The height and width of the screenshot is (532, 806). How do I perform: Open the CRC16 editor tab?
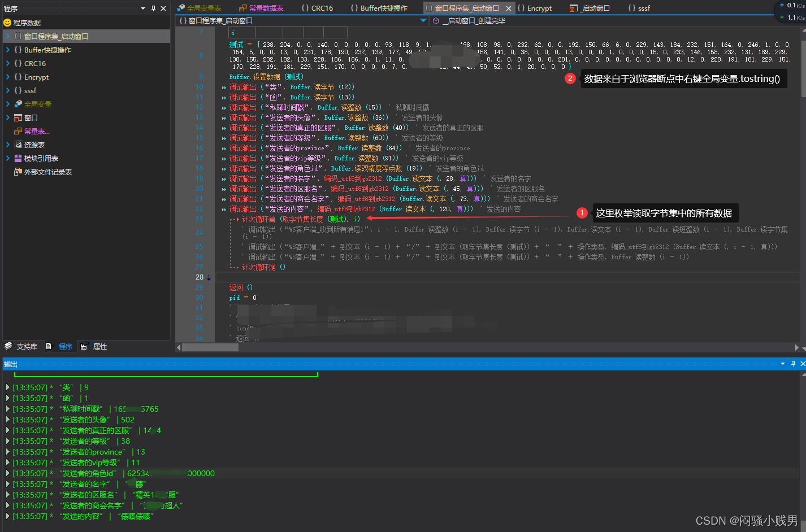point(317,8)
